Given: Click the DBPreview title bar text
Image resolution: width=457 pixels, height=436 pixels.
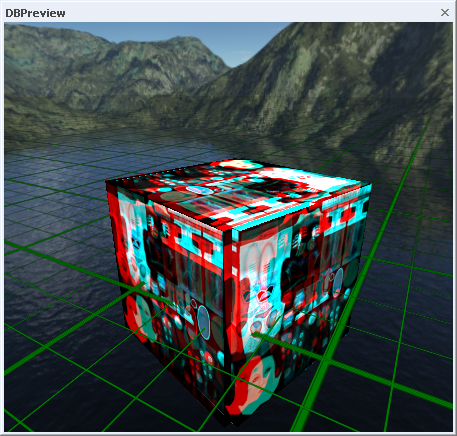Looking at the screenshot, I should (35, 13).
